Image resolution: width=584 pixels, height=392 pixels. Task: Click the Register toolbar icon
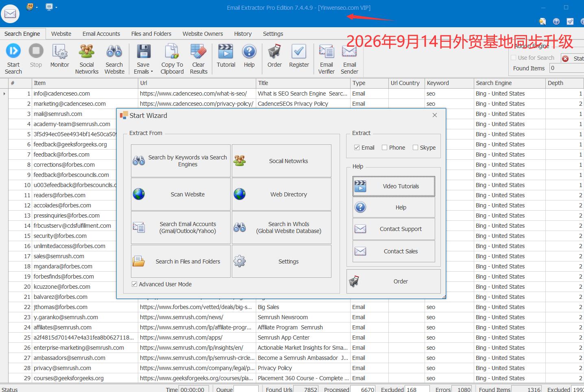coord(299,52)
